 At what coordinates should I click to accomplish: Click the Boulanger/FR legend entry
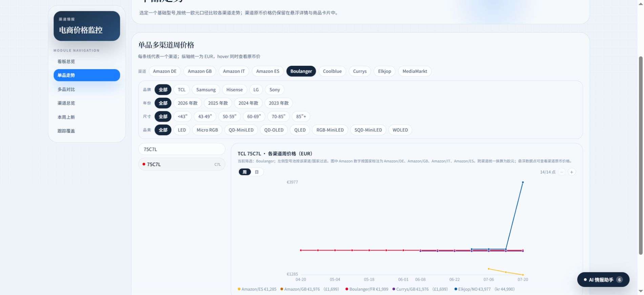367,289
